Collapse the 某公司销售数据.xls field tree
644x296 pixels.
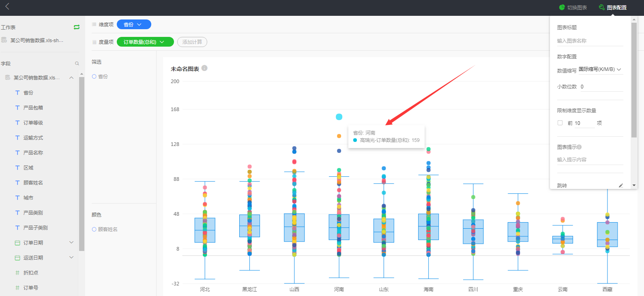[71, 77]
